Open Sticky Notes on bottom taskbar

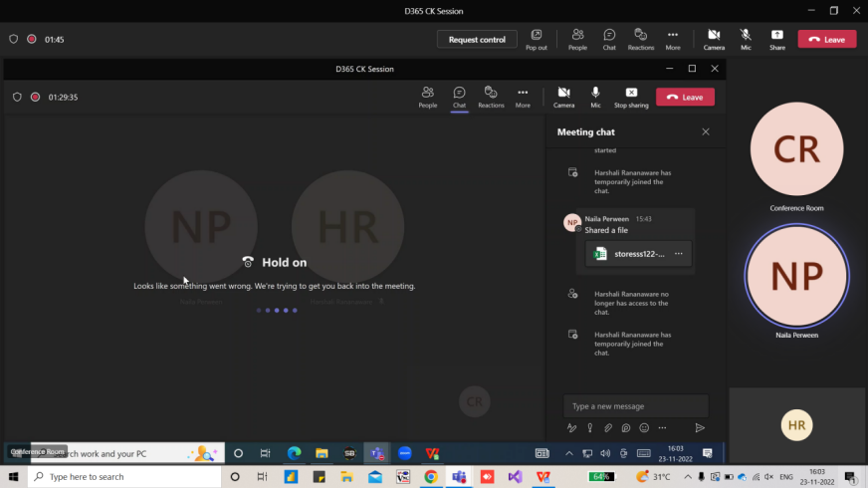click(319, 477)
